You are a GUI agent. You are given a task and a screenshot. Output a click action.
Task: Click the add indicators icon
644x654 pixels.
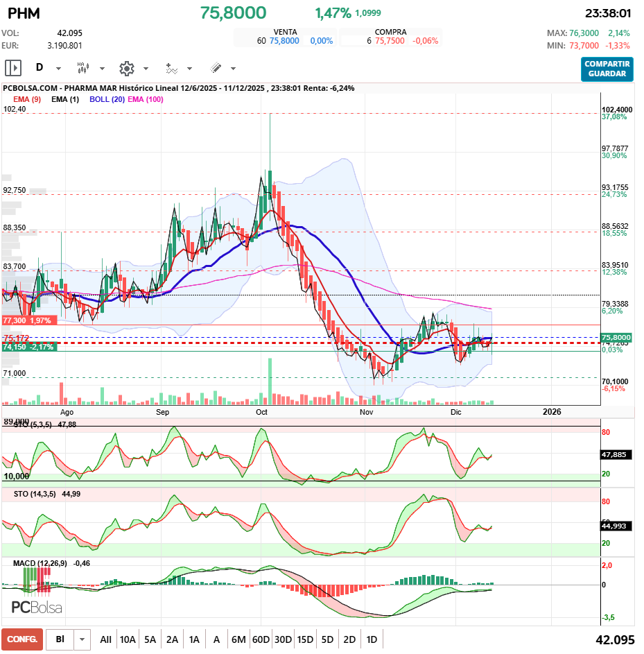click(171, 68)
